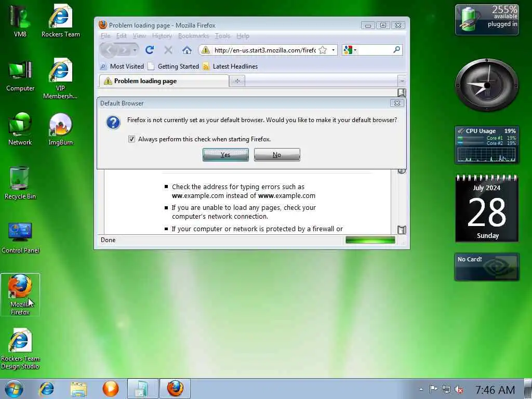Open Latest Headlines feed bookmark

(230, 66)
